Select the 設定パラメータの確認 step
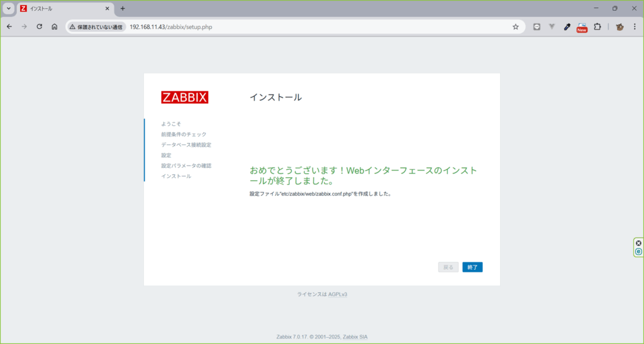This screenshot has height=344, width=644. pyautogui.click(x=186, y=166)
